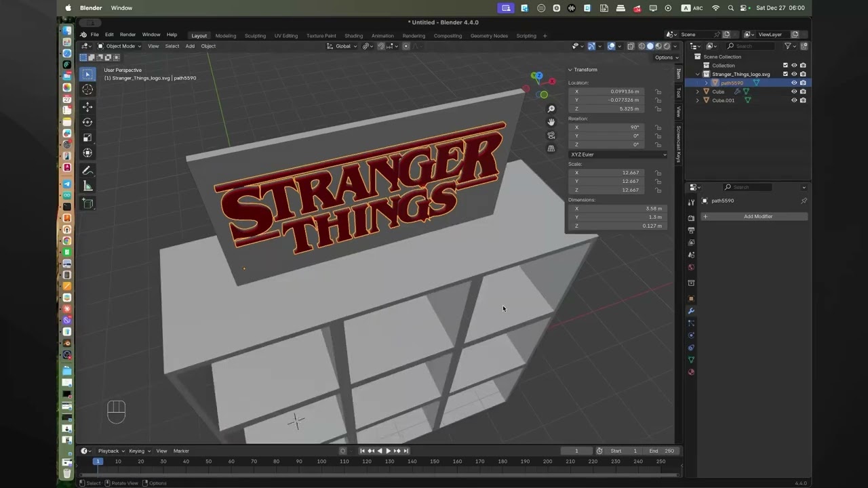Open the Marker menu in timeline
Viewport: 868px width, 488px height.
[181, 451]
